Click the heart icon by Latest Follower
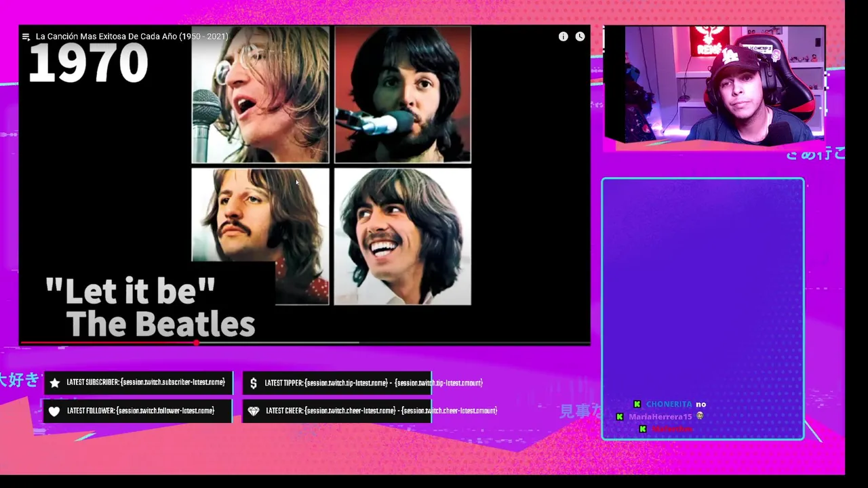 54,411
